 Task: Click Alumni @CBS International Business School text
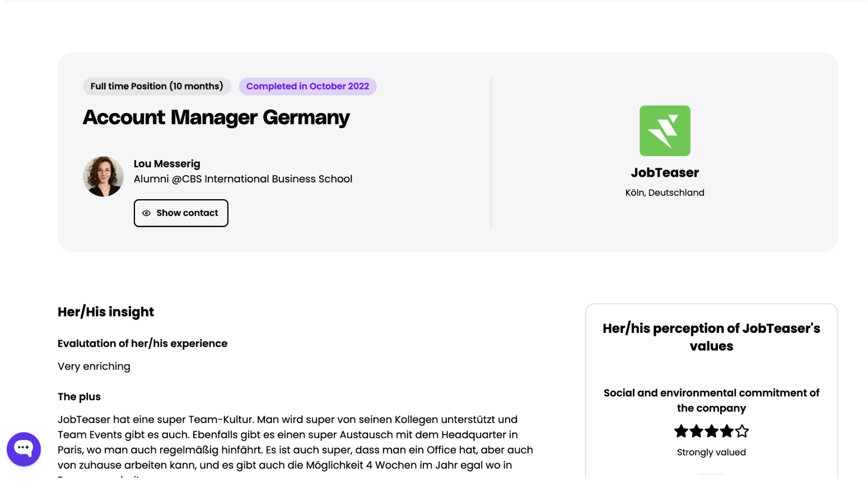pos(243,179)
